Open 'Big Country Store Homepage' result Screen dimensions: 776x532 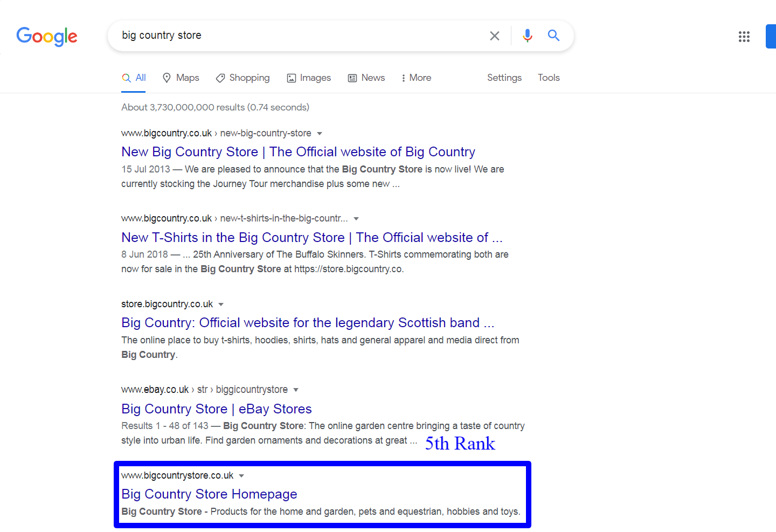209,494
